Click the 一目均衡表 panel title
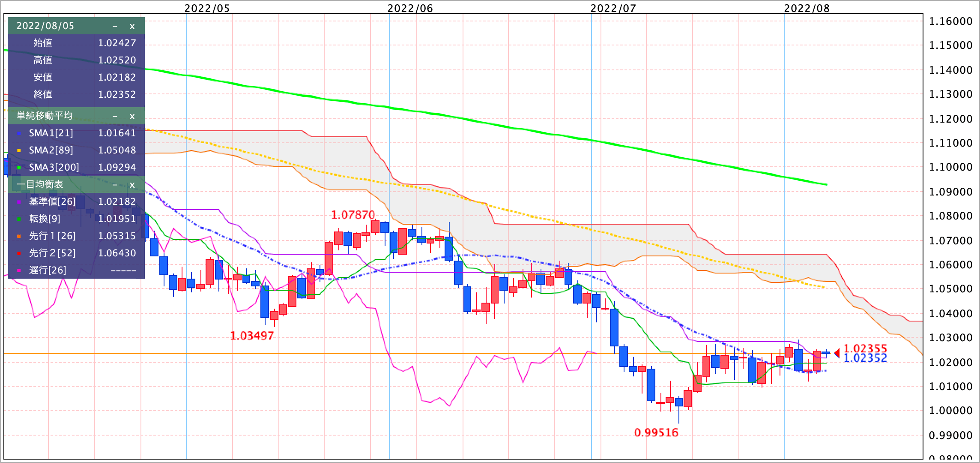This screenshot has width=980, height=463. click(x=40, y=184)
